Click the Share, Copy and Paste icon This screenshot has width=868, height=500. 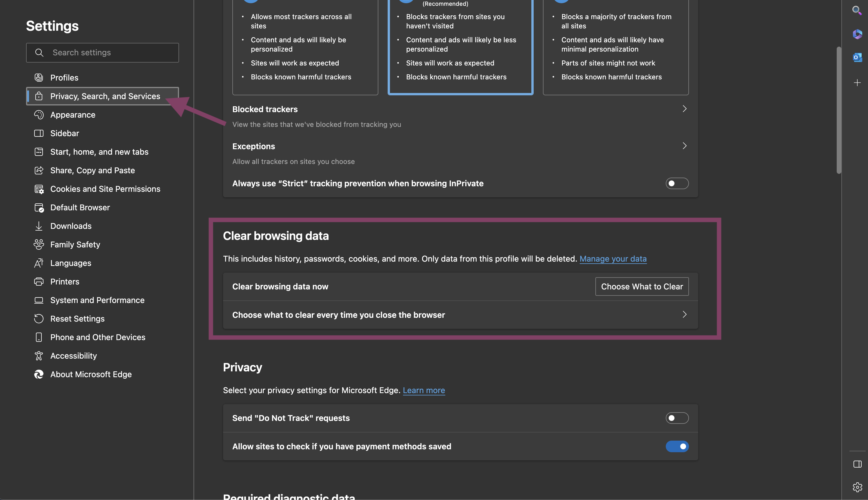39,170
